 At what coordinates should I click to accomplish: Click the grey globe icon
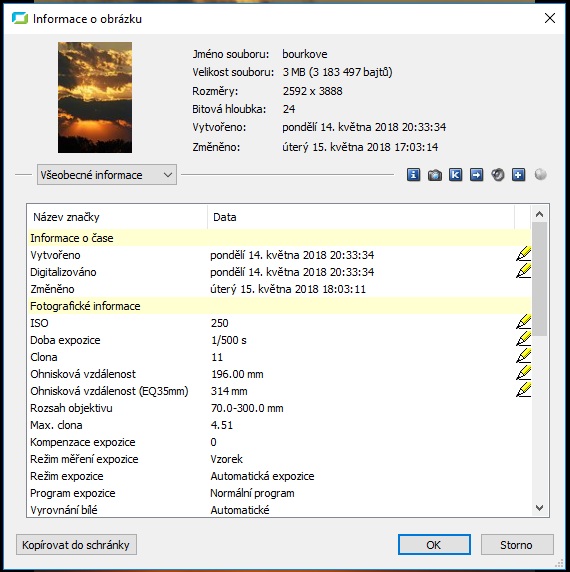[540, 174]
